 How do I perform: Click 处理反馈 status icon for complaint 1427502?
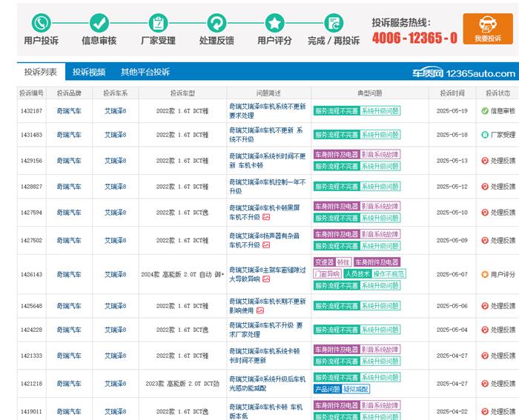[x=485, y=241]
